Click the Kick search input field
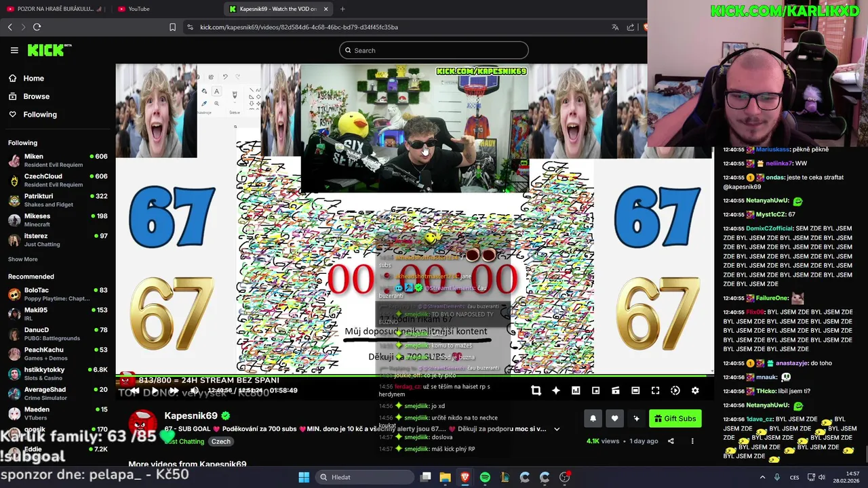This screenshot has width=868, height=488. click(x=434, y=50)
